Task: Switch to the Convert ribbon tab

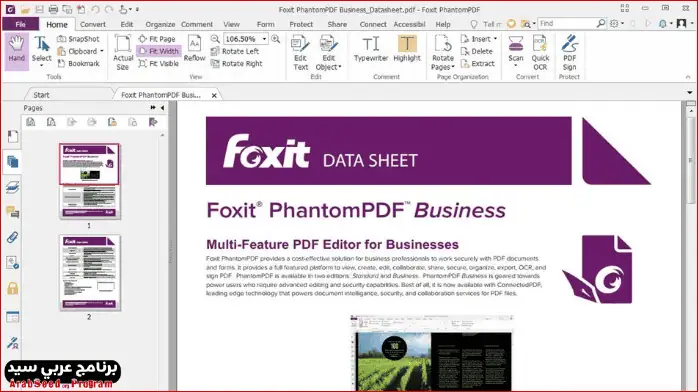Action: click(x=93, y=24)
